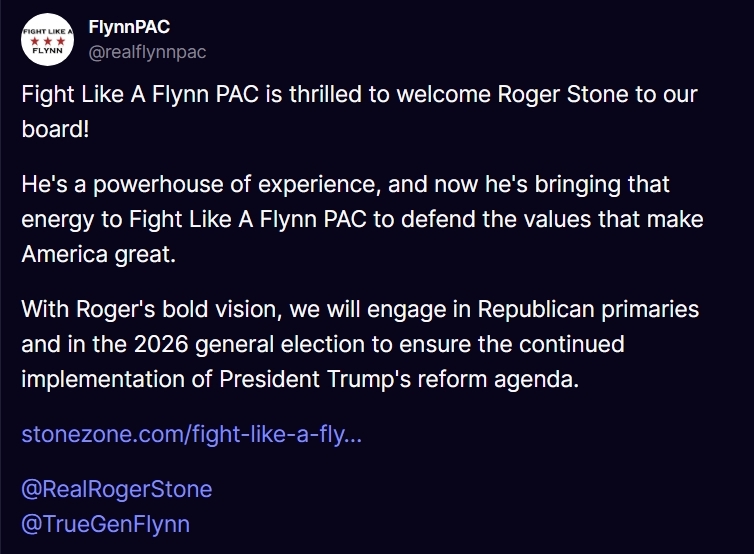
Task: Open the @TrueGenFlynn mention
Action: pos(106,524)
